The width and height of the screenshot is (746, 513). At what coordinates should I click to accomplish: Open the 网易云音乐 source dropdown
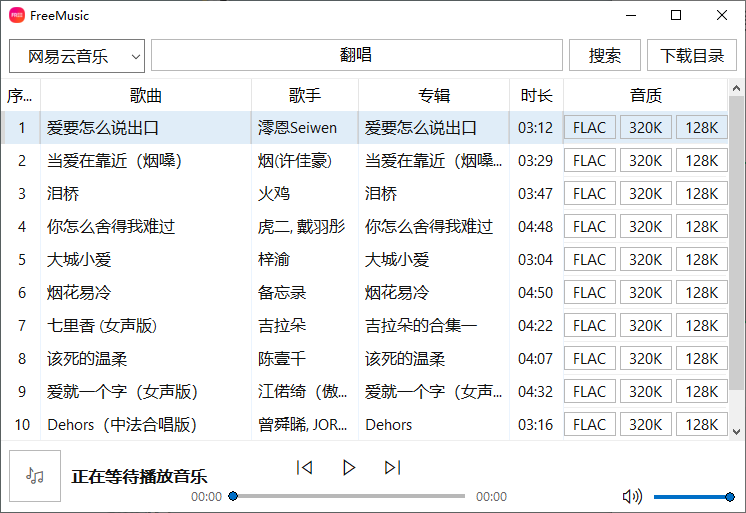[77, 56]
